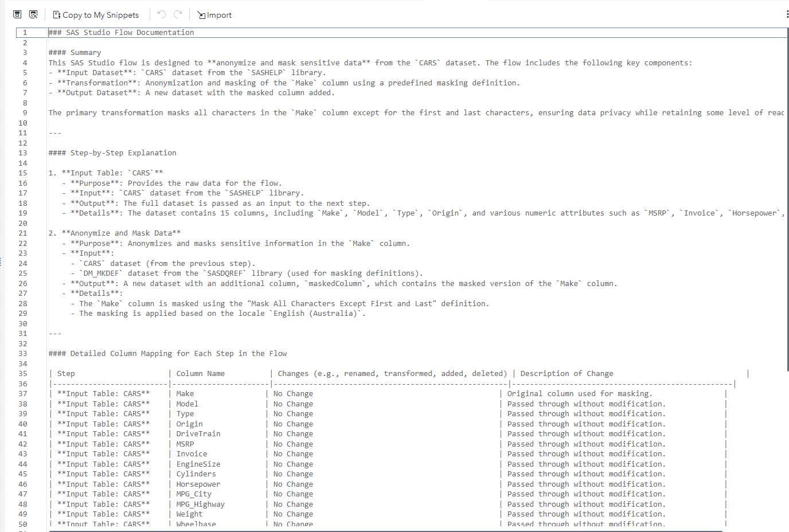Click the 'Column Name' table header text
789x532 pixels.
[201, 374]
